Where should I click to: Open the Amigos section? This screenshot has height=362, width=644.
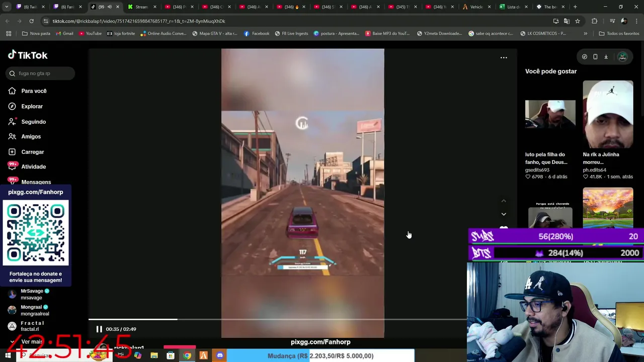pyautogui.click(x=31, y=137)
